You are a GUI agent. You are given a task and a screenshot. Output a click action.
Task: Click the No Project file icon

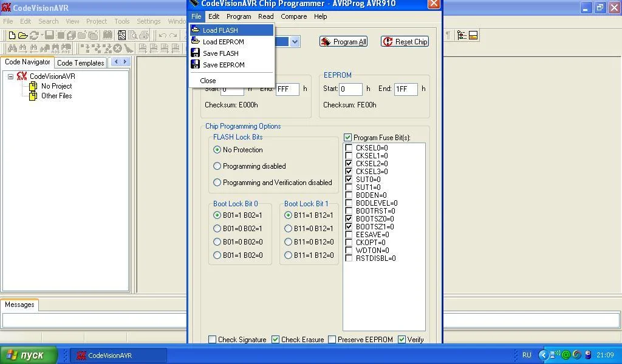(34, 86)
